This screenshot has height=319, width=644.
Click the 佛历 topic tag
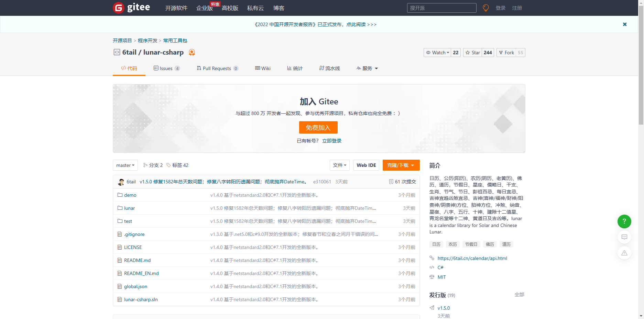click(x=490, y=244)
